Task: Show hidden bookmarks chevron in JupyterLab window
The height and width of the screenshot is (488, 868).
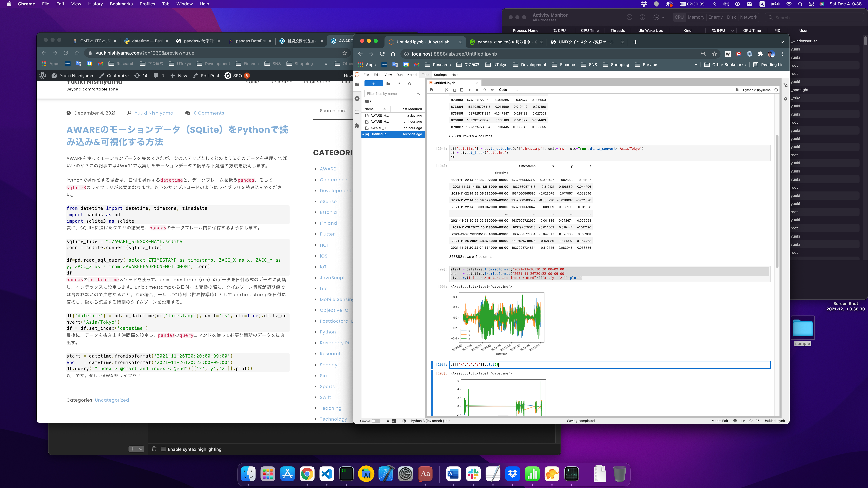Action: [695, 65]
